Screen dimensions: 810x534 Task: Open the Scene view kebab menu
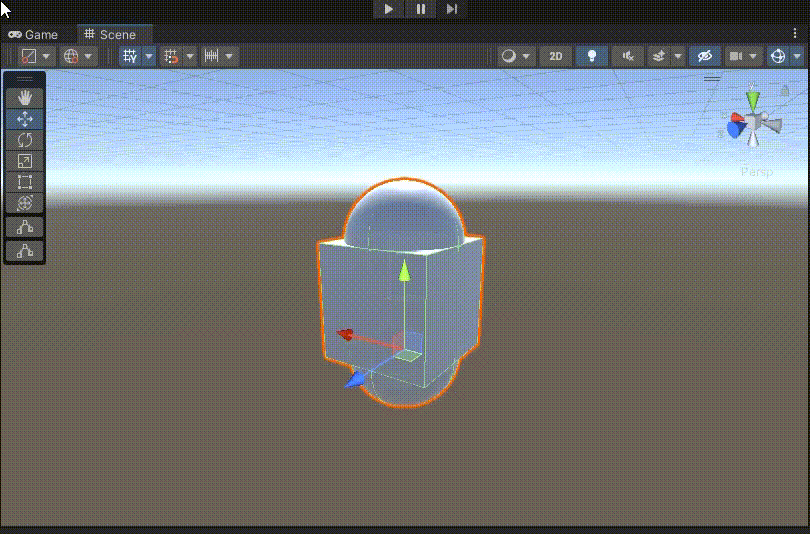click(795, 34)
